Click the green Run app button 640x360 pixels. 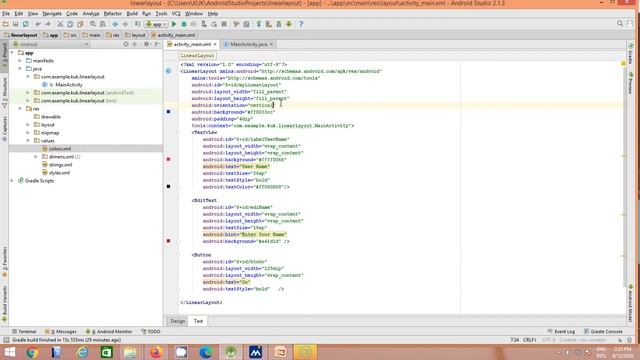[174, 24]
